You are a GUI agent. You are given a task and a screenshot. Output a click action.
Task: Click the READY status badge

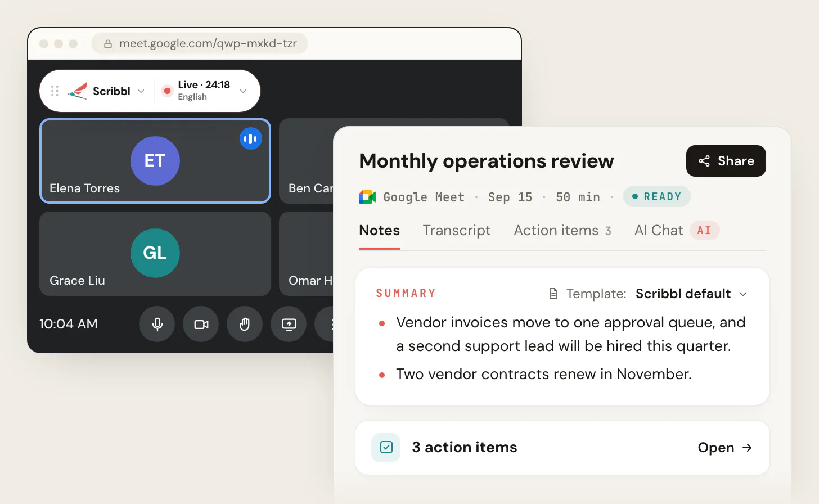point(657,196)
